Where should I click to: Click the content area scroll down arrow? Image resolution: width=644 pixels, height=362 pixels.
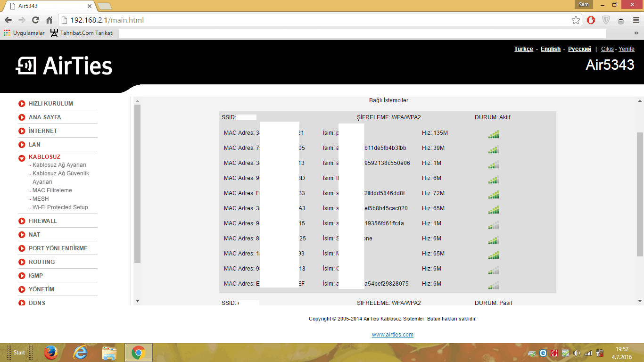640,301
